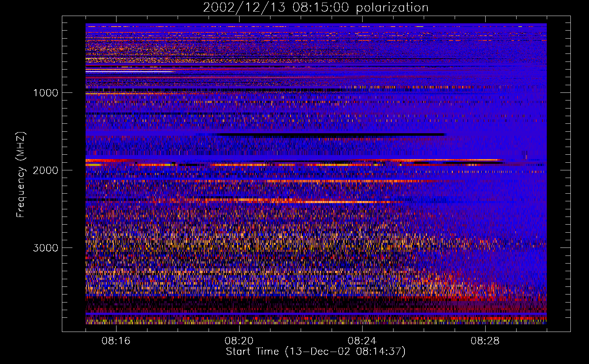Click the plot title '2002/12/13 08:15:00 polarization'
The height and width of the screenshot is (364, 589).
pyautogui.click(x=316, y=8)
